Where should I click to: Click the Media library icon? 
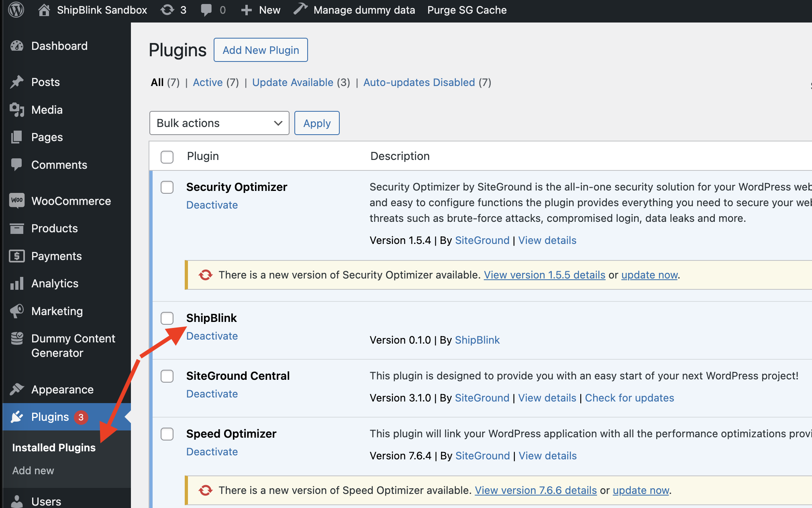pyautogui.click(x=17, y=110)
